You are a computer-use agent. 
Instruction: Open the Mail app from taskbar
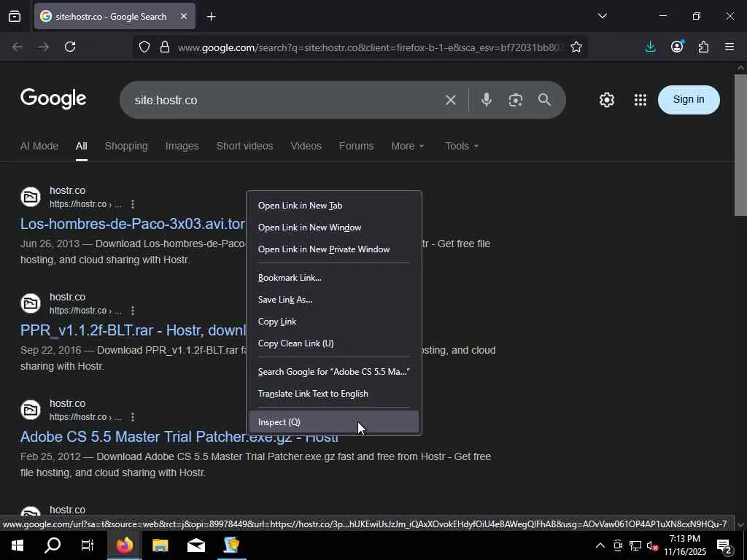pos(196,545)
